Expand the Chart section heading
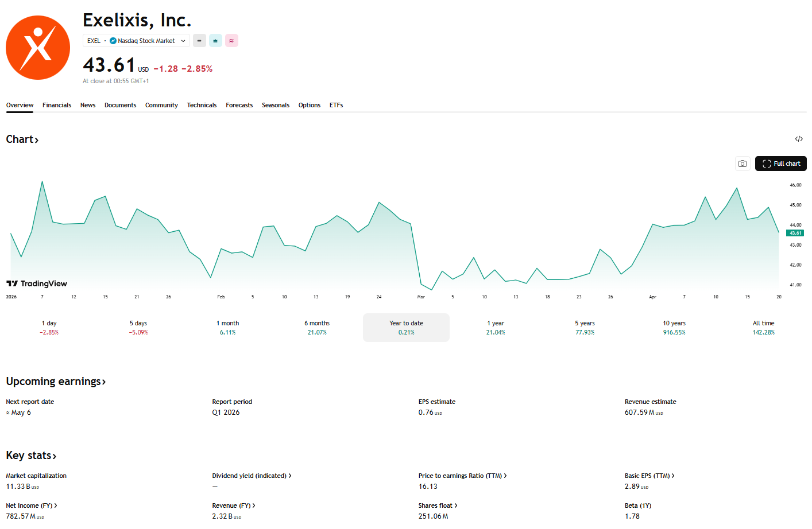This screenshot has height=529, width=812. click(22, 139)
